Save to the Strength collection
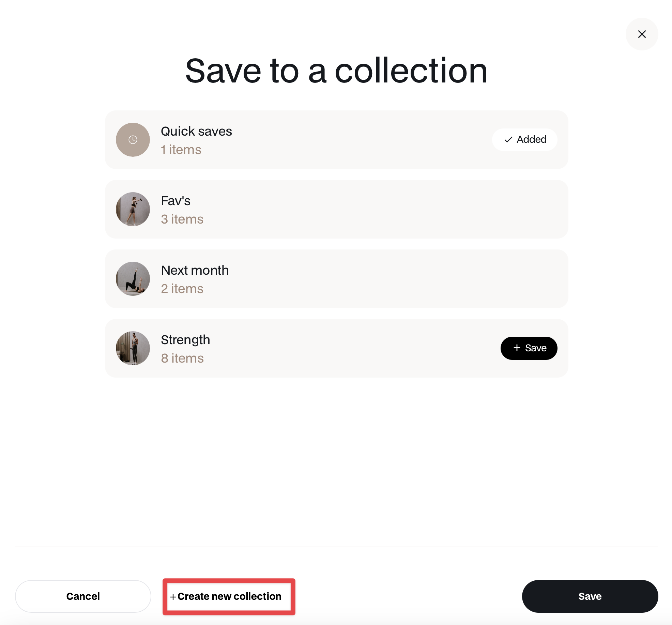672x625 pixels. pos(529,348)
